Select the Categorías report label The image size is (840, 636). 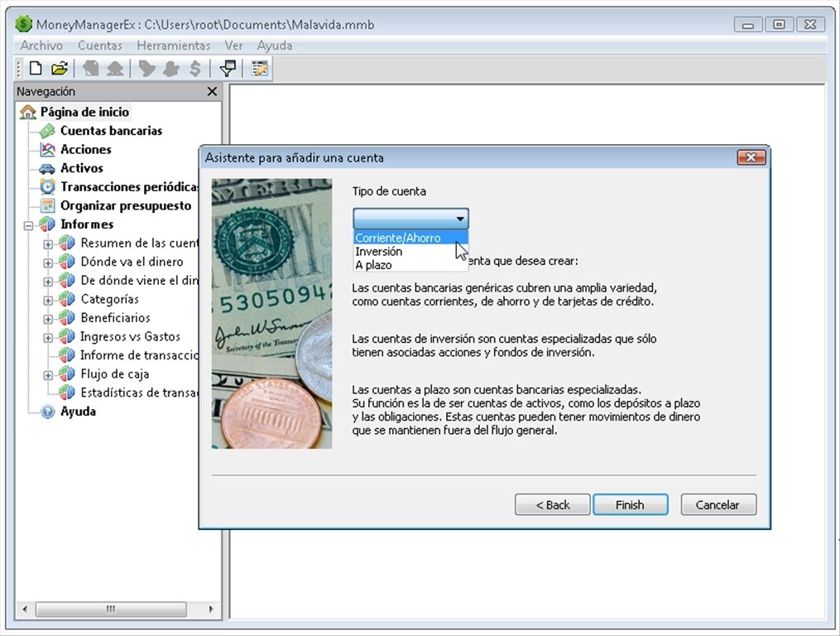click(x=110, y=299)
